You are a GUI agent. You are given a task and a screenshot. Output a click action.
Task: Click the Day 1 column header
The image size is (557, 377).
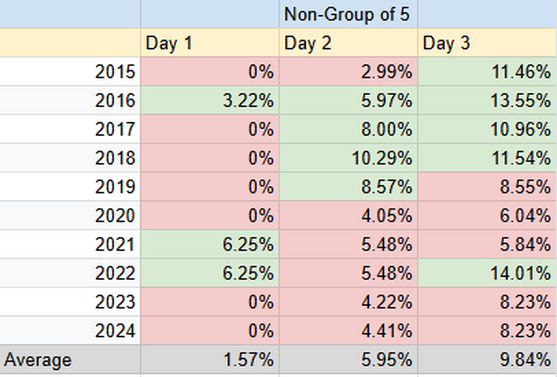pyautogui.click(x=210, y=43)
